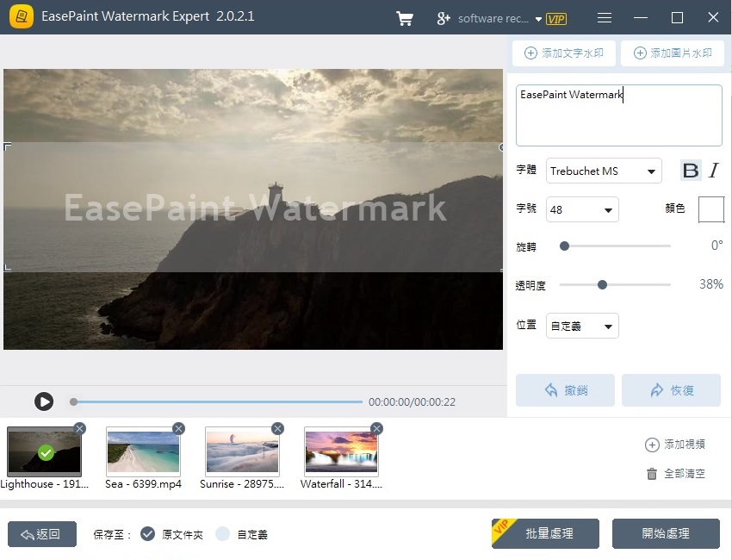Click the 批量處理 batch process button
Screen dimensions: 732x560
(545, 533)
